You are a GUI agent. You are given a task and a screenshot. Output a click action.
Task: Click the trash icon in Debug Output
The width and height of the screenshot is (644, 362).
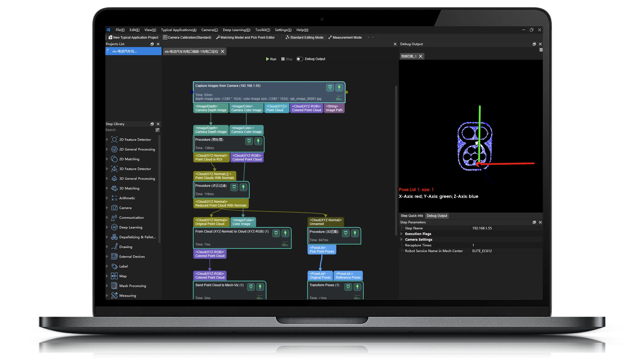541,50
